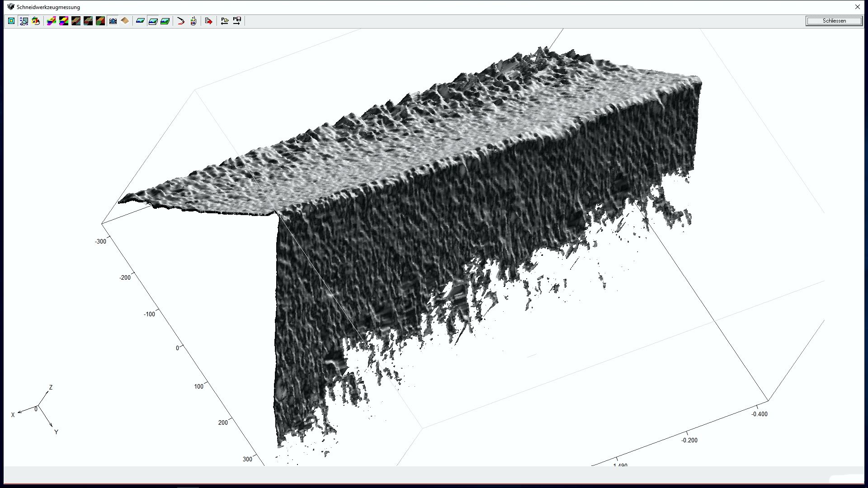The width and height of the screenshot is (868, 488).
Task: Save view parameters to disk icon
Action: click(x=237, y=21)
